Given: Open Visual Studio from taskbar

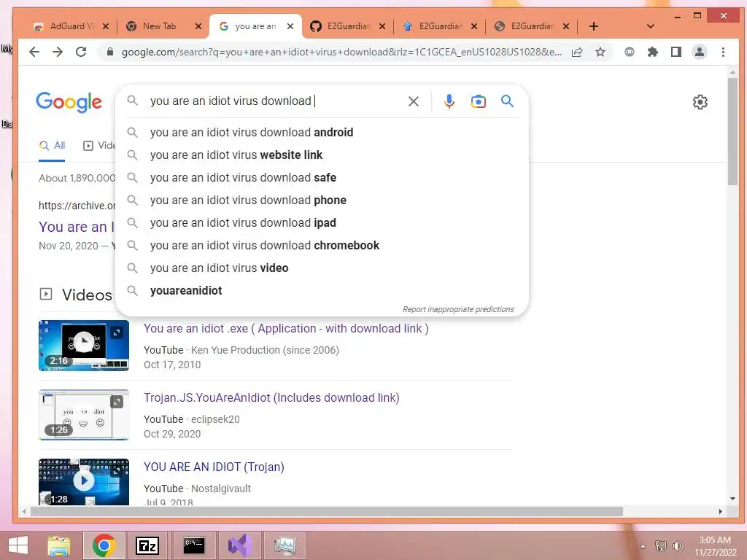Looking at the screenshot, I should click(x=239, y=545).
